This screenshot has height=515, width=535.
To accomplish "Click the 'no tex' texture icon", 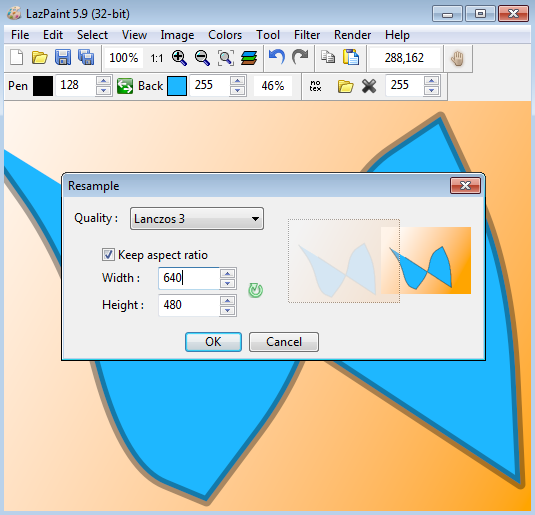I will (315, 86).
